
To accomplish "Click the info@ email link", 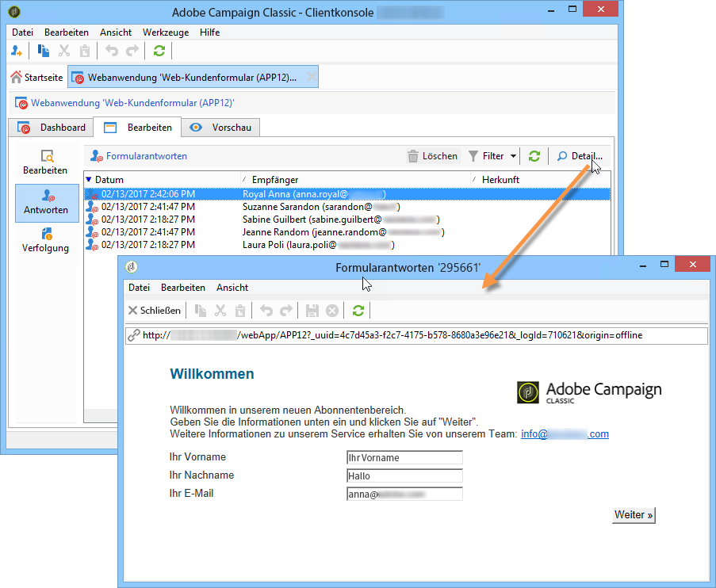I will (565, 434).
